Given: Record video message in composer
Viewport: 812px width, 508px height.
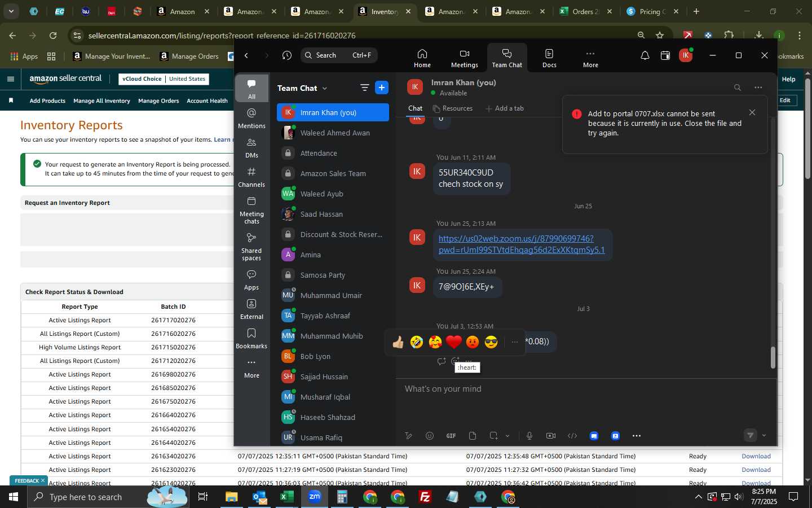Looking at the screenshot, I should [551, 436].
